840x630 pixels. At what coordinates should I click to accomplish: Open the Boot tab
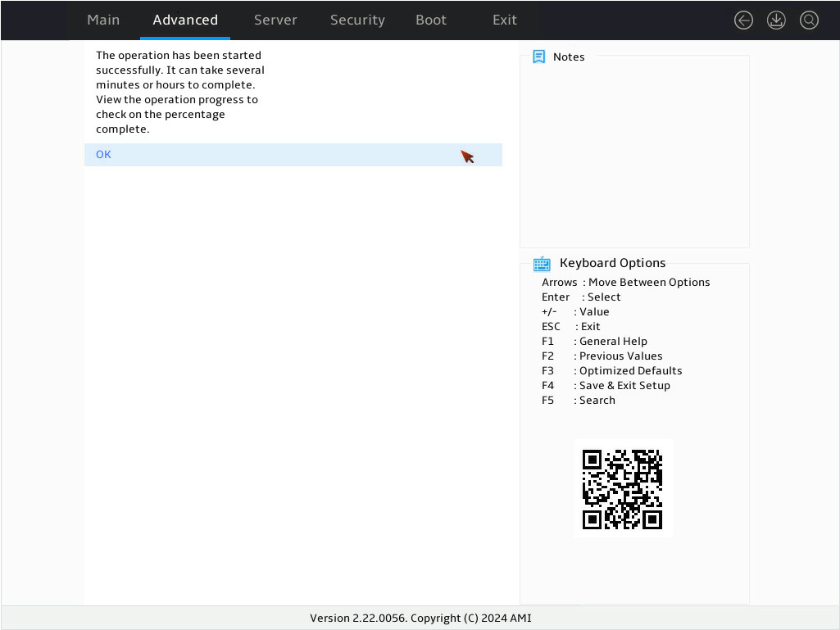click(x=431, y=20)
